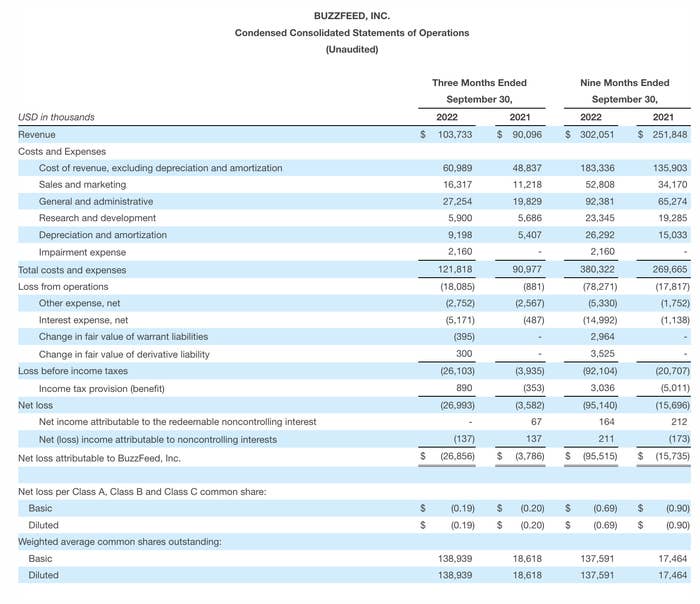Select the 'Loss before income taxes' label

(73, 371)
